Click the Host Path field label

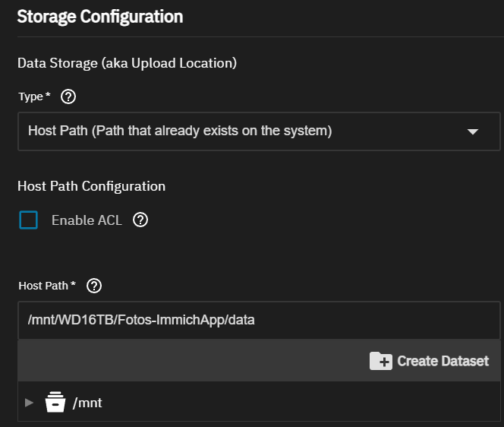[46, 286]
